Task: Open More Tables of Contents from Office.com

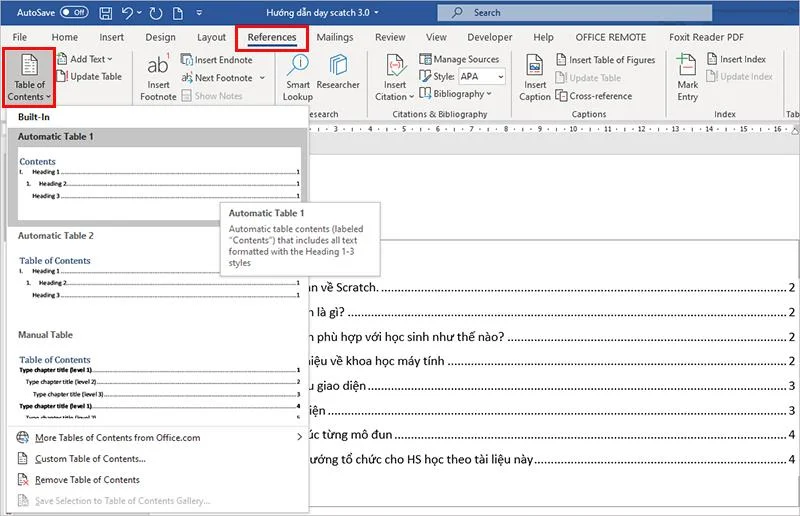Action: (158, 437)
